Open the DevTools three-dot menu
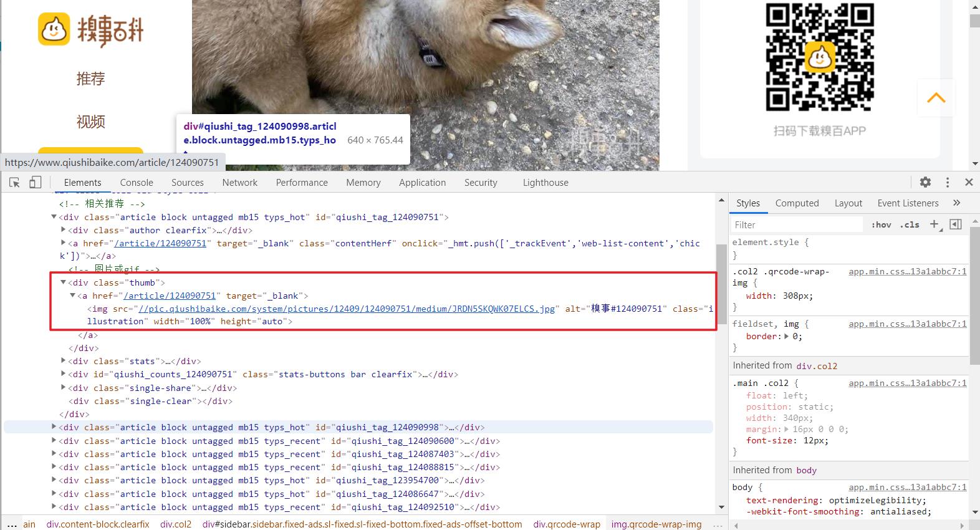 coord(948,182)
